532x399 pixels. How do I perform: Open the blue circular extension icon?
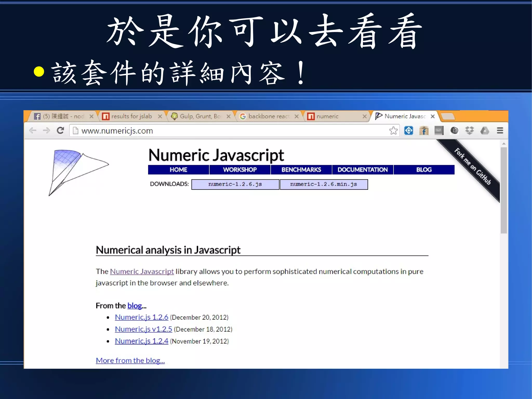(409, 130)
